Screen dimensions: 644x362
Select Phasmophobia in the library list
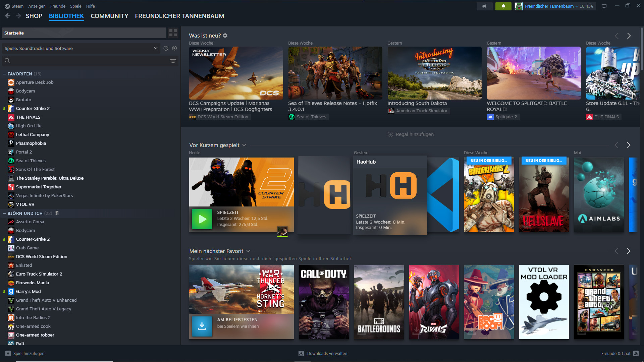click(x=31, y=143)
